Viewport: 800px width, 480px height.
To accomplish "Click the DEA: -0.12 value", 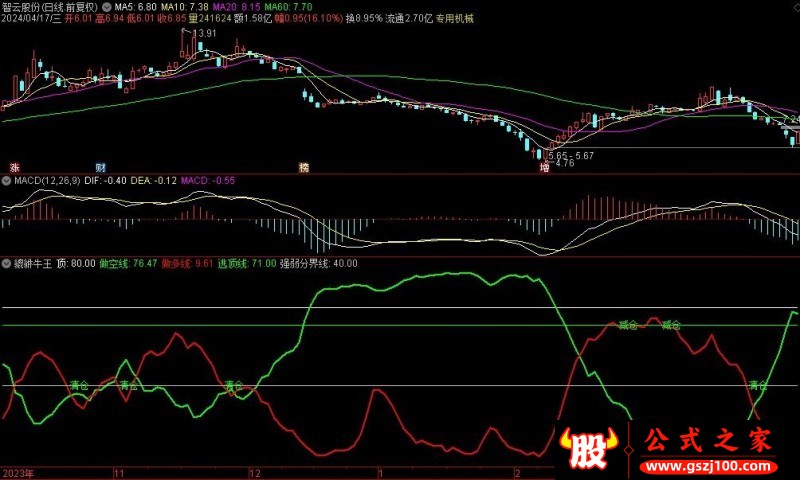I will coord(154,181).
